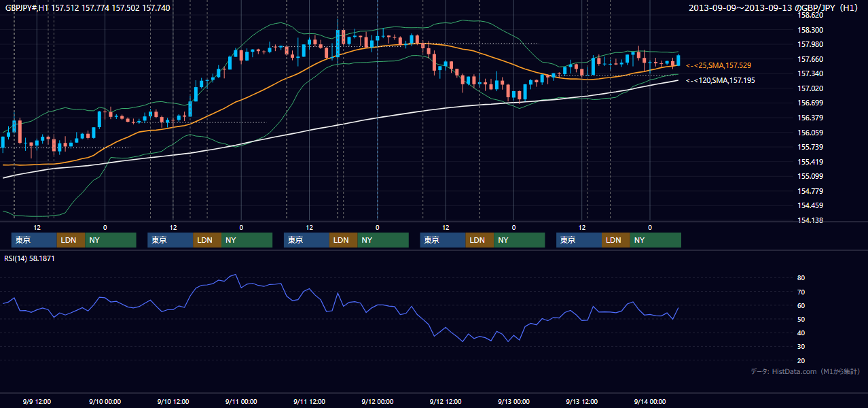Click the 9/9 12:00 time axis label
Viewport: 868px width, 408px height.
(x=37, y=401)
